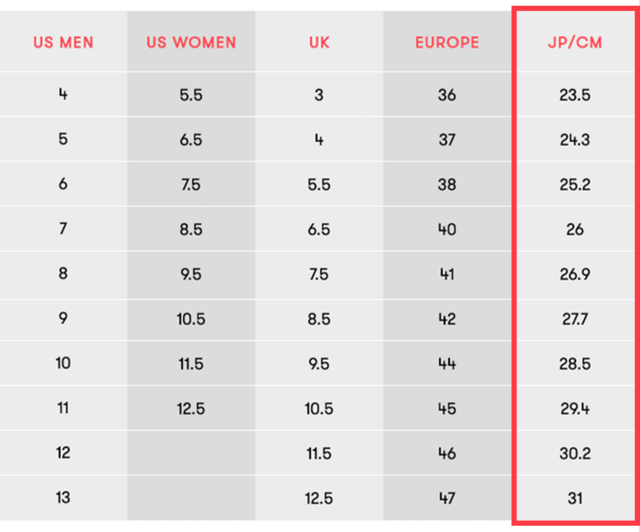Click Europe size 40 cell
Screen dimensions: 640x532
tap(447, 229)
